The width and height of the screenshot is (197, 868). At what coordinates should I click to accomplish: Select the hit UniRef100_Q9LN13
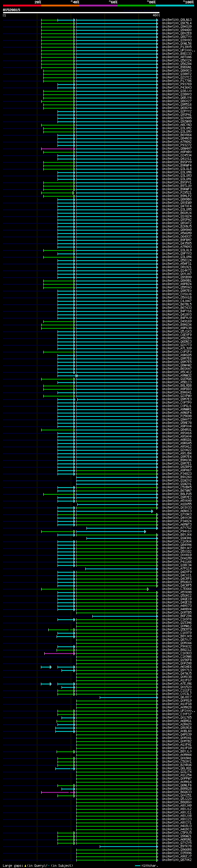176,20
